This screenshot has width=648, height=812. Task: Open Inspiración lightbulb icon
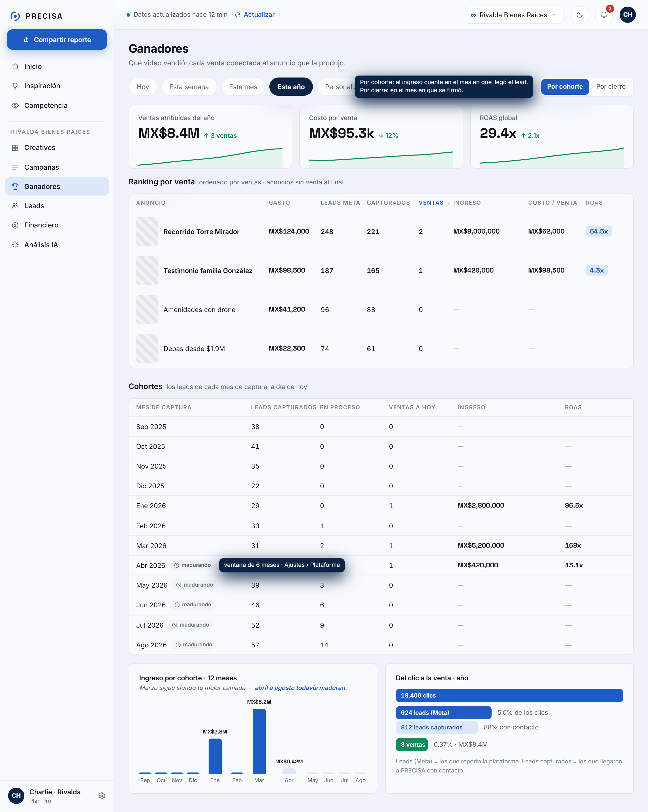15,86
